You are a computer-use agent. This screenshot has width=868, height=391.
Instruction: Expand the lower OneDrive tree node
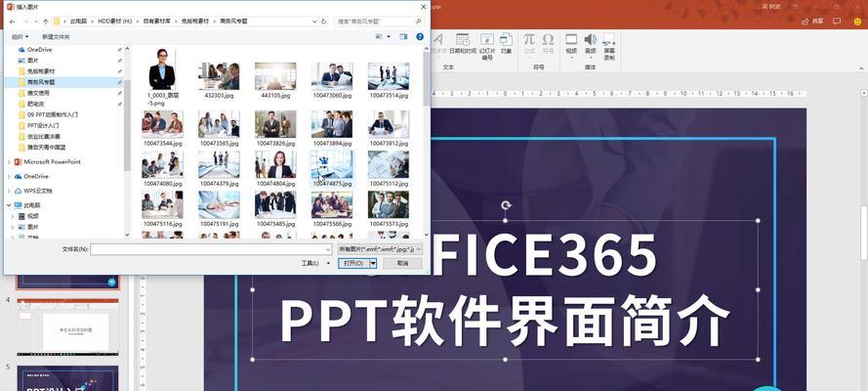(x=9, y=176)
